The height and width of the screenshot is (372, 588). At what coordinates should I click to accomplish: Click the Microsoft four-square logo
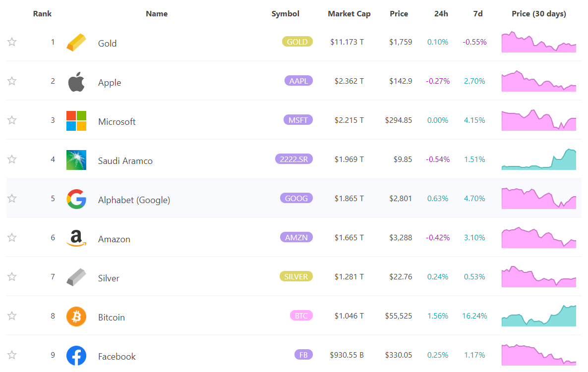click(x=76, y=121)
